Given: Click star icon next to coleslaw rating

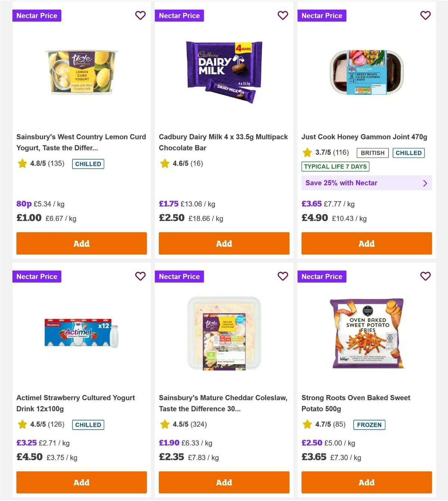Looking at the screenshot, I should (165, 425).
